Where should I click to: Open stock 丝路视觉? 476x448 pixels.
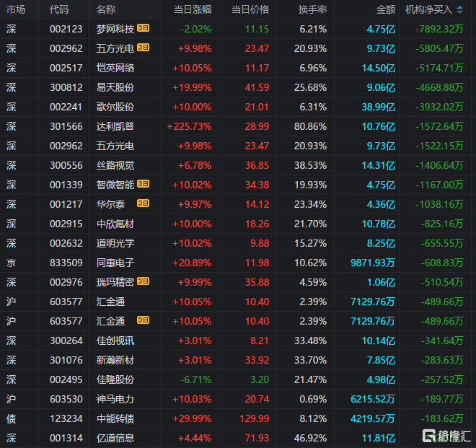pos(115,165)
